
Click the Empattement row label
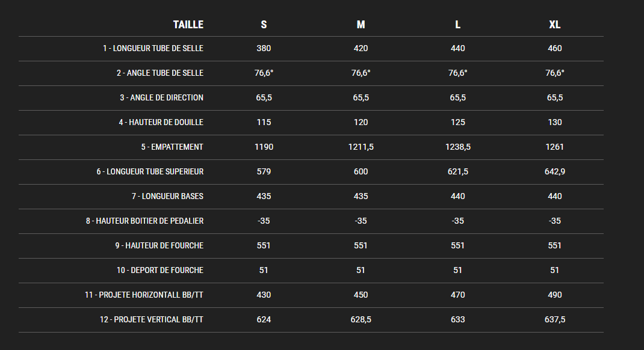(172, 147)
